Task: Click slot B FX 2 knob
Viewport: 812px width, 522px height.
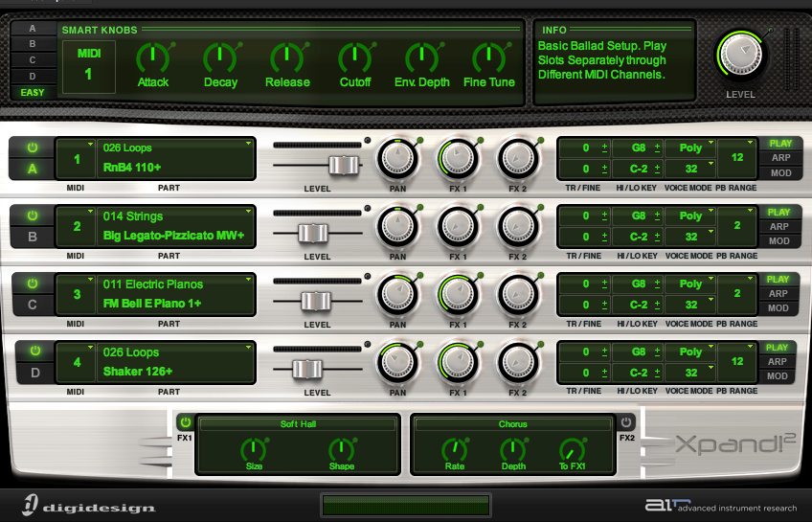Action: 518,226
